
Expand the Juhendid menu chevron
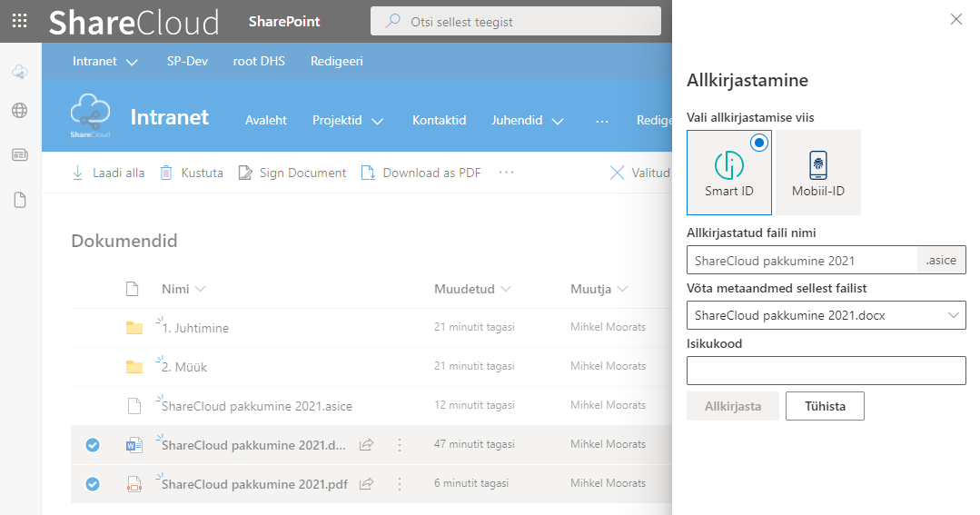pos(559,121)
